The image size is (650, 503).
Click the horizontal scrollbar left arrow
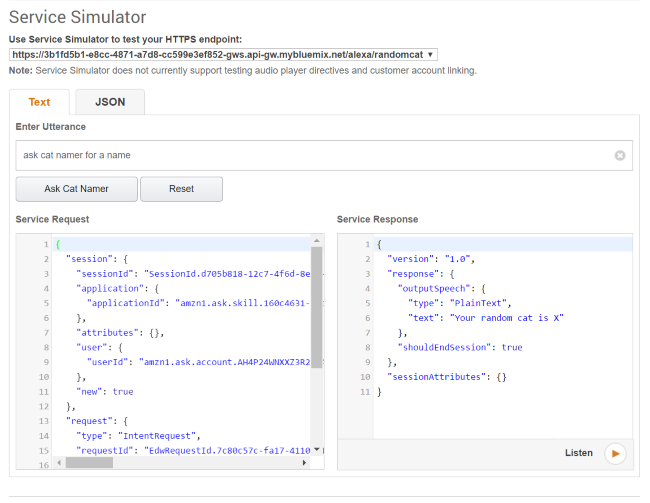(59, 462)
